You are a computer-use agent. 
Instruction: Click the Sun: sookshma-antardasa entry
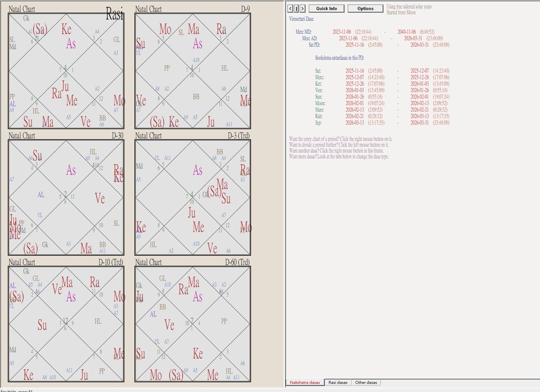click(382, 97)
